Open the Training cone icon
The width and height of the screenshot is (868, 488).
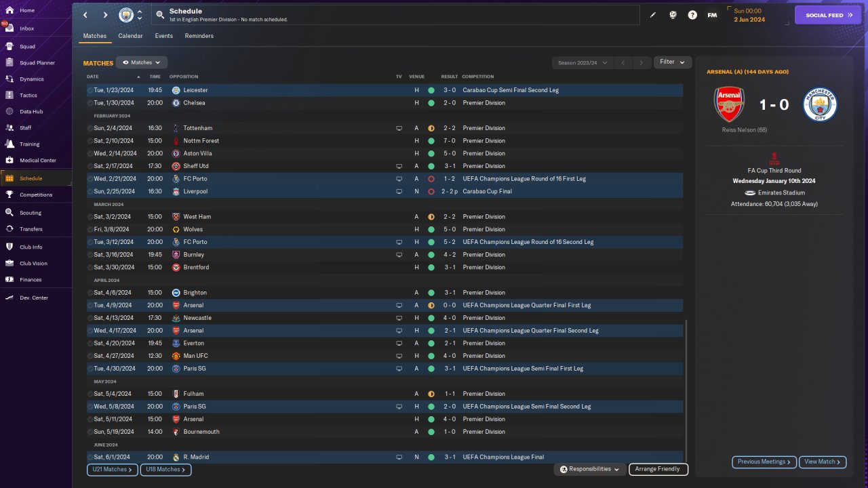click(9, 144)
